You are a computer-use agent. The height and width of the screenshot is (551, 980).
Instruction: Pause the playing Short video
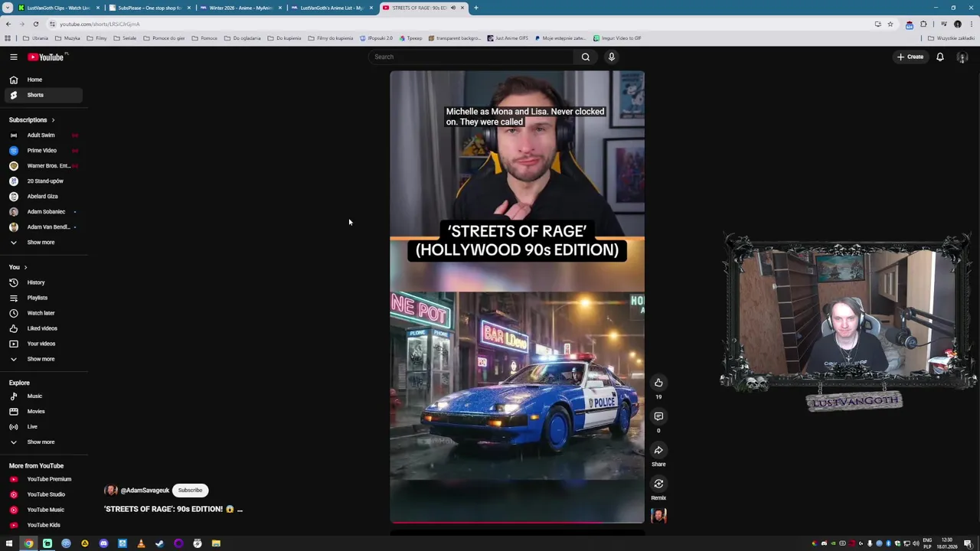click(517, 297)
